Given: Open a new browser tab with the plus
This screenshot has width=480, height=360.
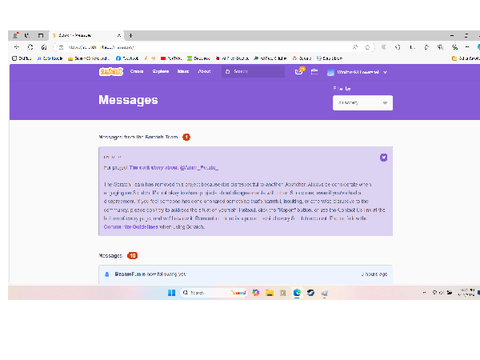Looking at the screenshot, I should [131, 35].
